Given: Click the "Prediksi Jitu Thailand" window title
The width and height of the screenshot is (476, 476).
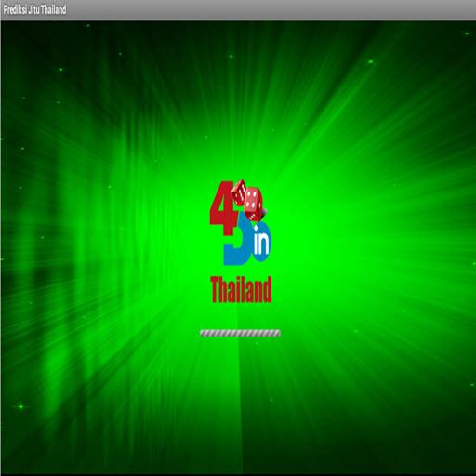Looking at the screenshot, I should pos(34,9).
